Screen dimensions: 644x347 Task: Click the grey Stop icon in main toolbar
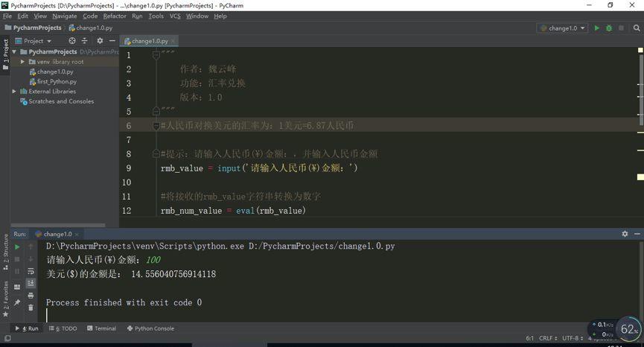(622, 28)
